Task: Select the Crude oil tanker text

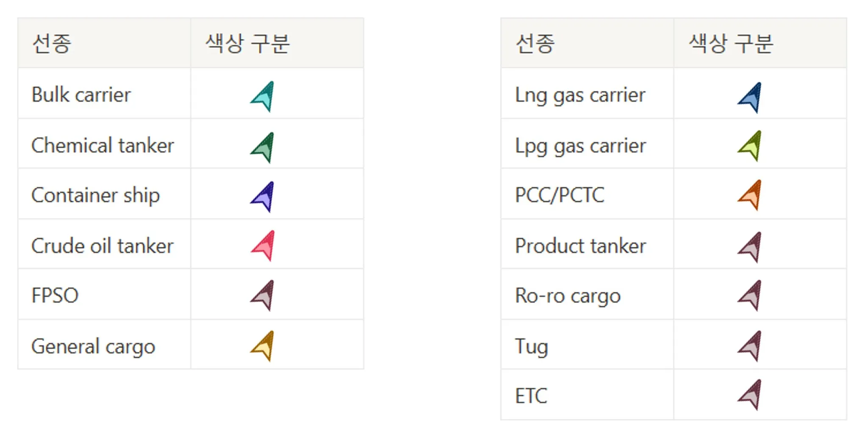Action: (x=103, y=246)
